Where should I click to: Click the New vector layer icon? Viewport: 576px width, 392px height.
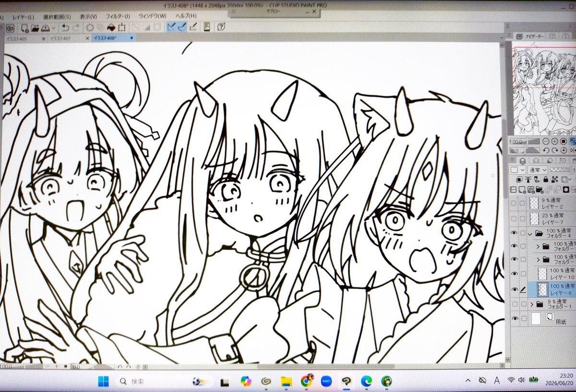pos(531,190)
